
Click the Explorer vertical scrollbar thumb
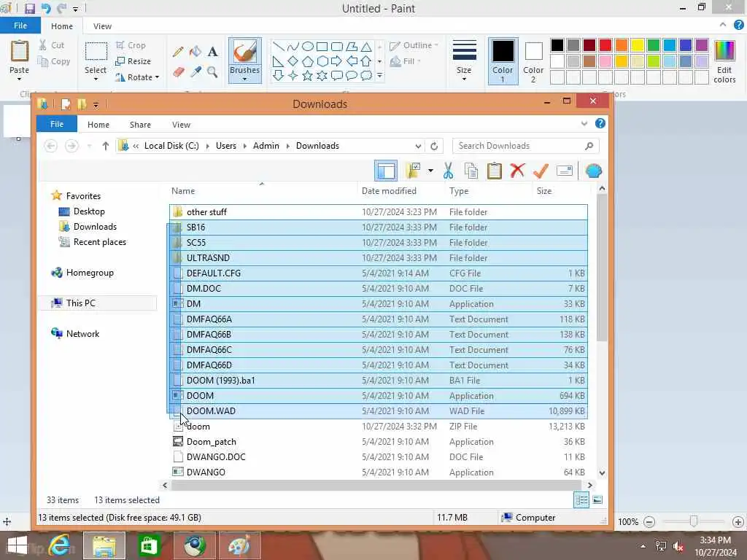point(602,267)
